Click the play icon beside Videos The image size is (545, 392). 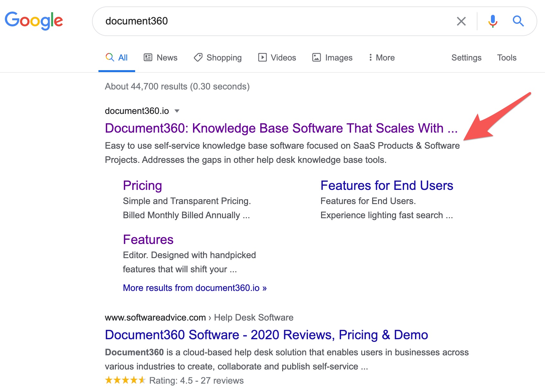[263, 57]
